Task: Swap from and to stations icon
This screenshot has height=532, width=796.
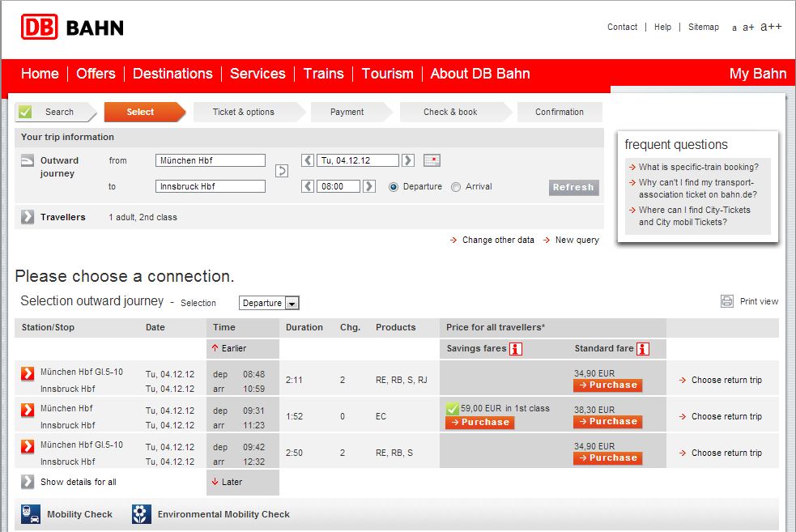Action: coord(282,171)
